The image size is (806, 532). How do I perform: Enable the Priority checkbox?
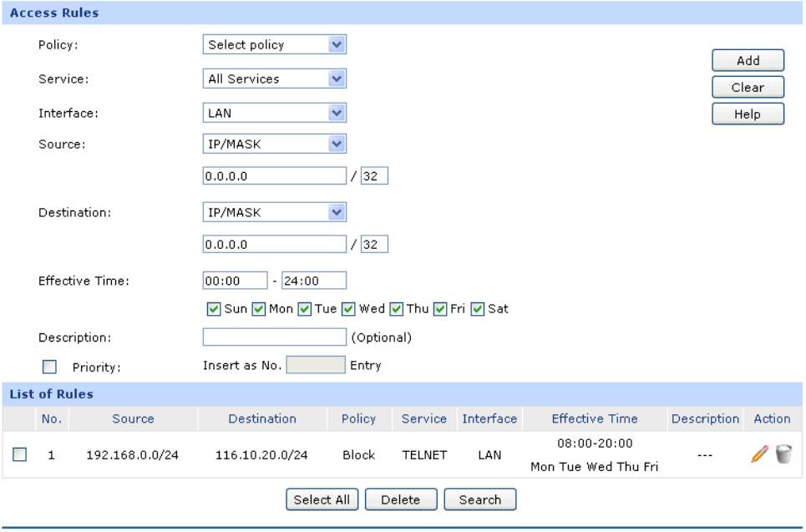coord(49,367)
